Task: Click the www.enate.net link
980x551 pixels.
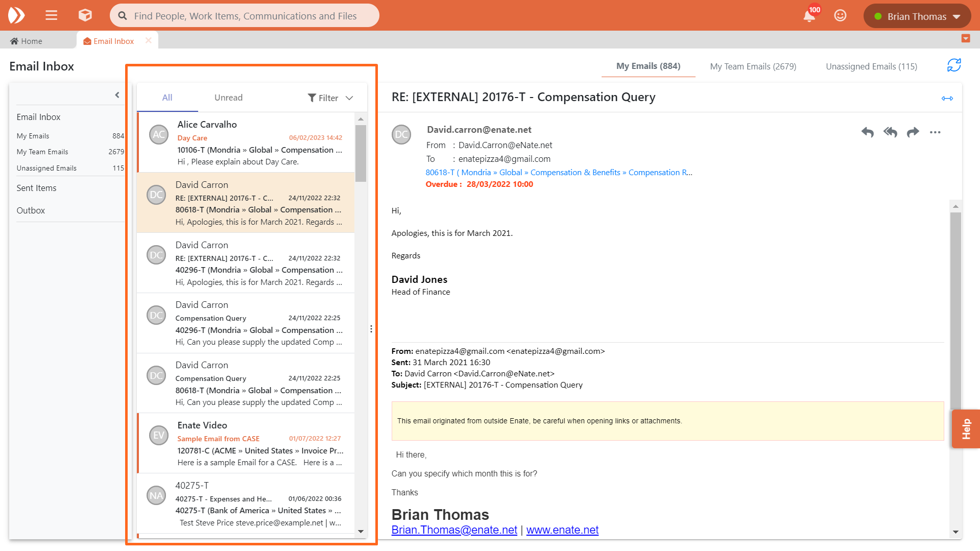Action: click(x=562, y=530)
